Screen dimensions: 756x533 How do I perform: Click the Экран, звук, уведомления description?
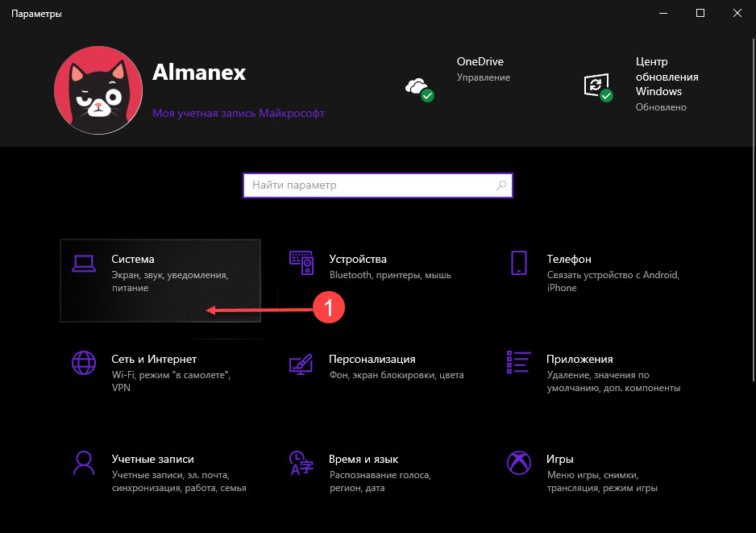(170, 281)
